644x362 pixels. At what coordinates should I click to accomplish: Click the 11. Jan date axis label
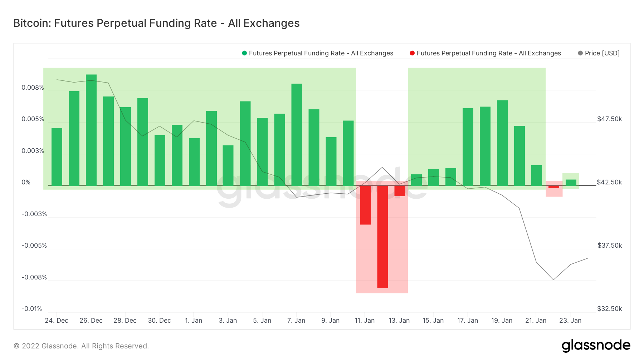pyautogui.click(x=365, y=321)
